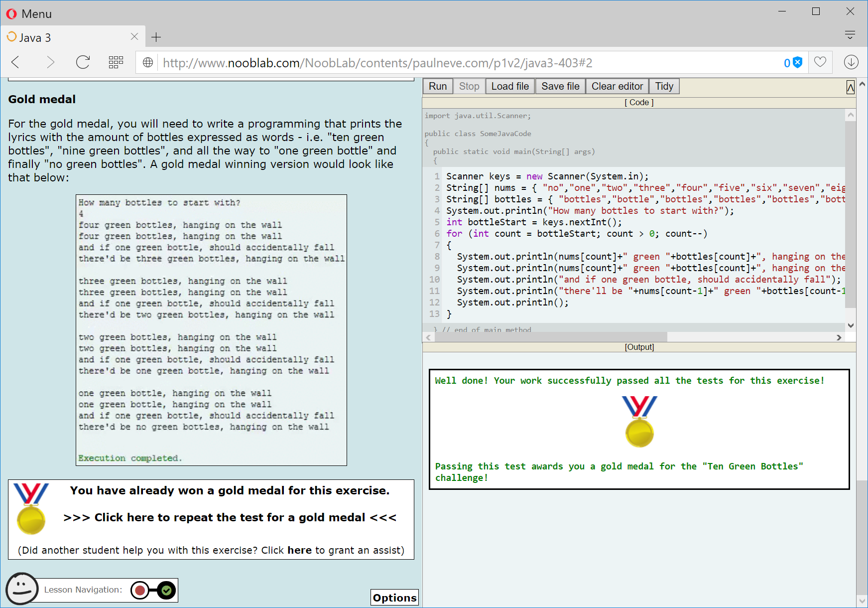Close the Java 3 tab
The height and width of the screenshot is (608, 868).
tap(134, 37)
